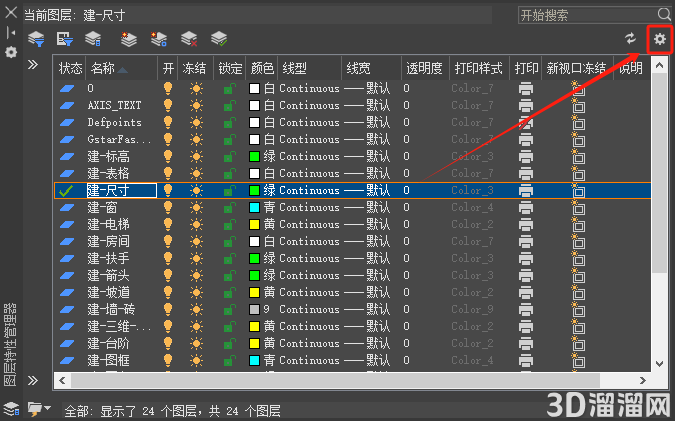675x421 pixels.
Task: Toggle new viewport freeze for 建-扶手
Action: point(578,258)
